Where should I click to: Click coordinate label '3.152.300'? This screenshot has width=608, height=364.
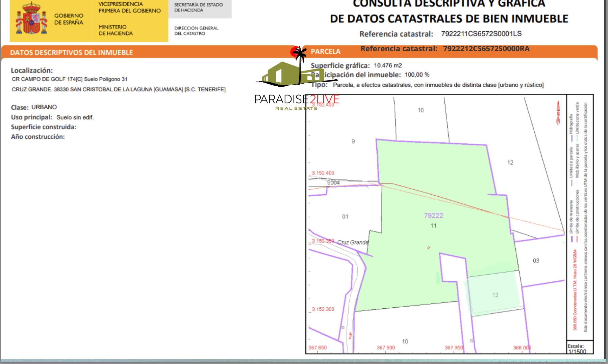point(323,309)
